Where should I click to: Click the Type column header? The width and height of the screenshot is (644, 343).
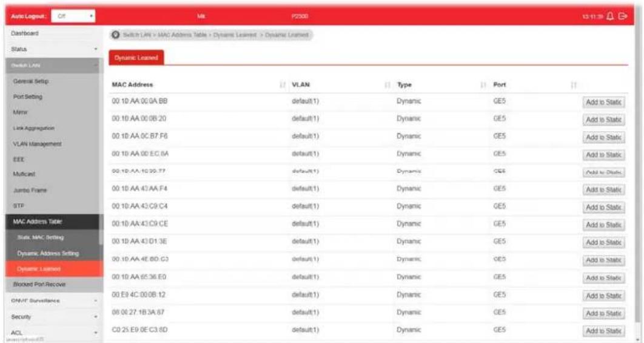click(x=404, y=85)
